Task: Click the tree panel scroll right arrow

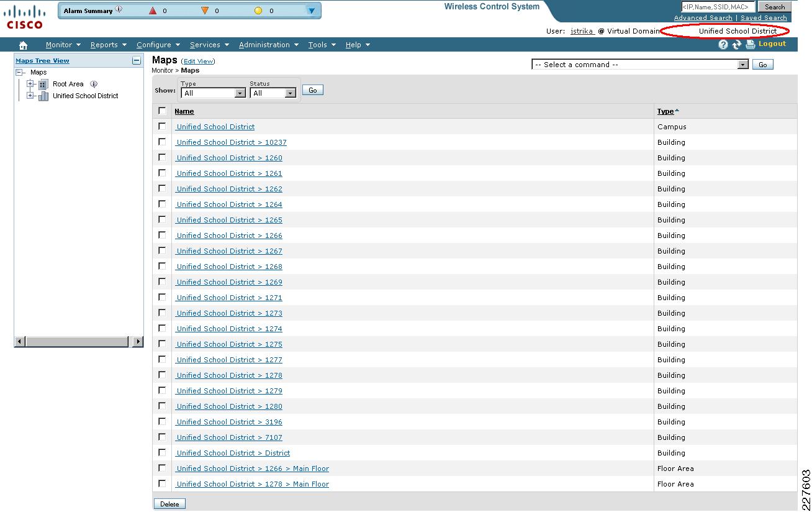Action: pos(138,342)
